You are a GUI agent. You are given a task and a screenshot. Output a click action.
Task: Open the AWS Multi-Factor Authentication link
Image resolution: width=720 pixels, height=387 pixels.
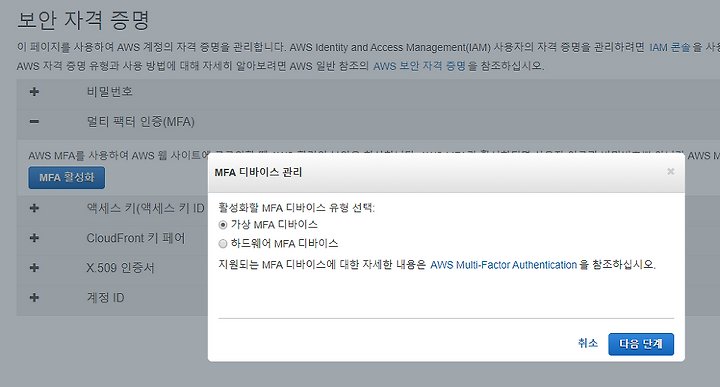click(503, 265)
